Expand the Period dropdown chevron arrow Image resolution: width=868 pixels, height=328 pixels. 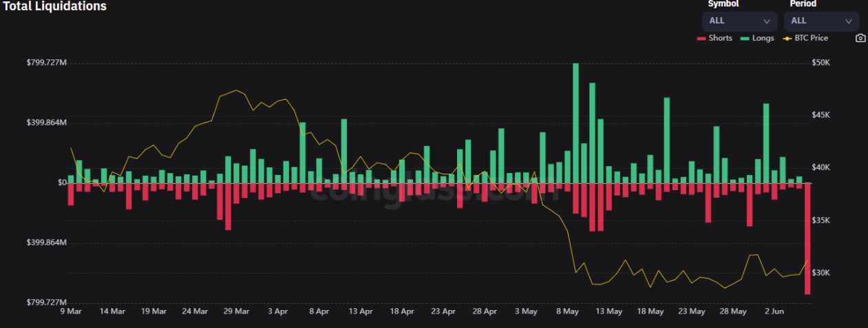pos(848,21)
